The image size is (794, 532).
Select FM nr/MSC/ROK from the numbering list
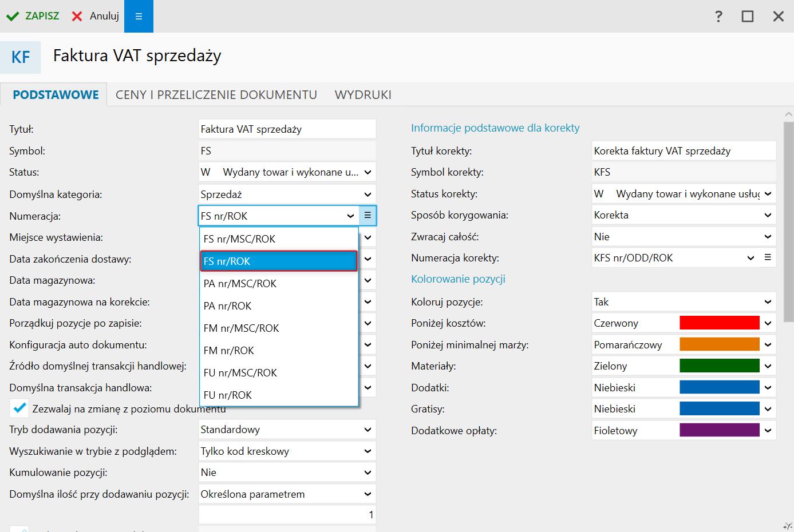point(242,328)
